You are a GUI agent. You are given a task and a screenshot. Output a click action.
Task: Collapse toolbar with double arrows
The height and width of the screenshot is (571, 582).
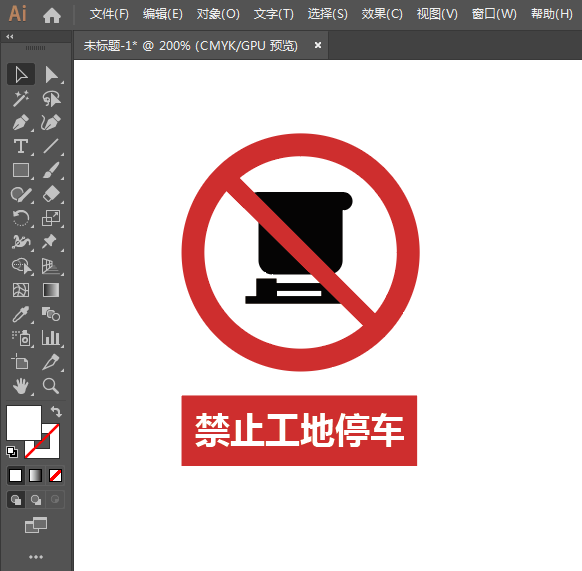pos(10,36)
